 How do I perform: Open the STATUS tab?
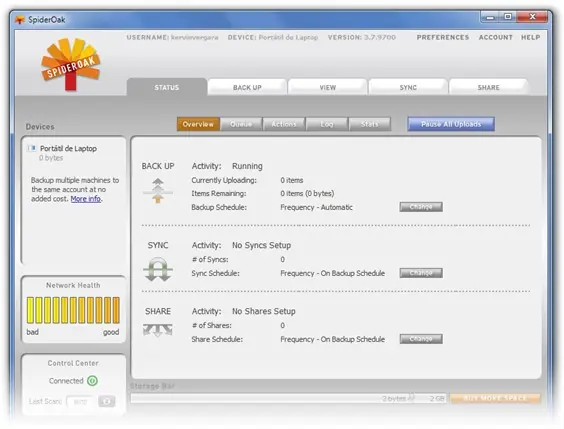pos(167,87)
